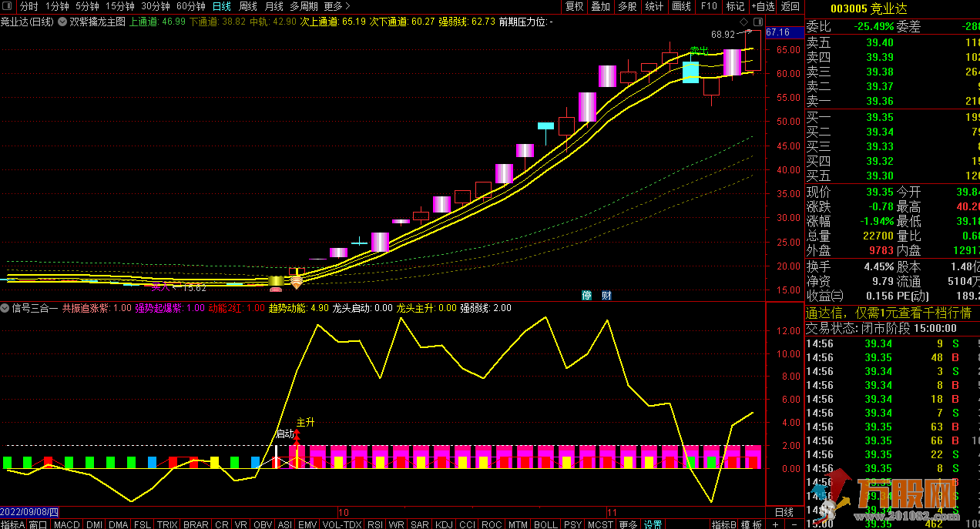Select the 周线 weekly period tab

tap(248, 6)
